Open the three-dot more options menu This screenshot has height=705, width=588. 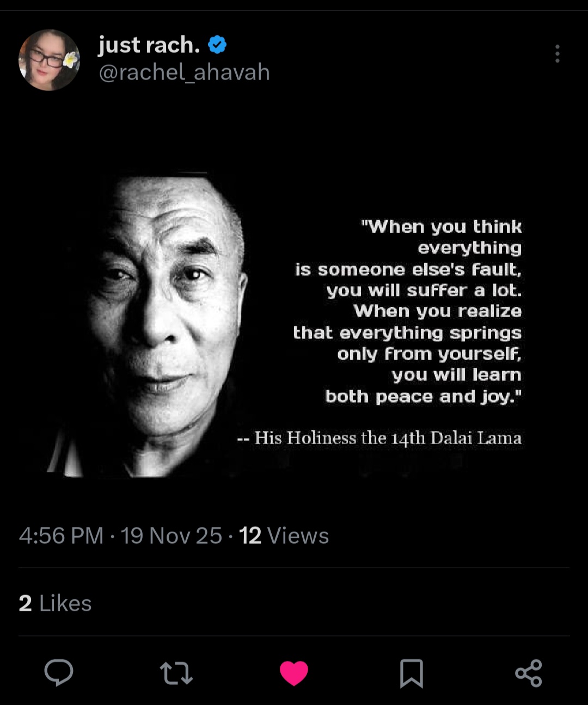click(x=557, y=54)
